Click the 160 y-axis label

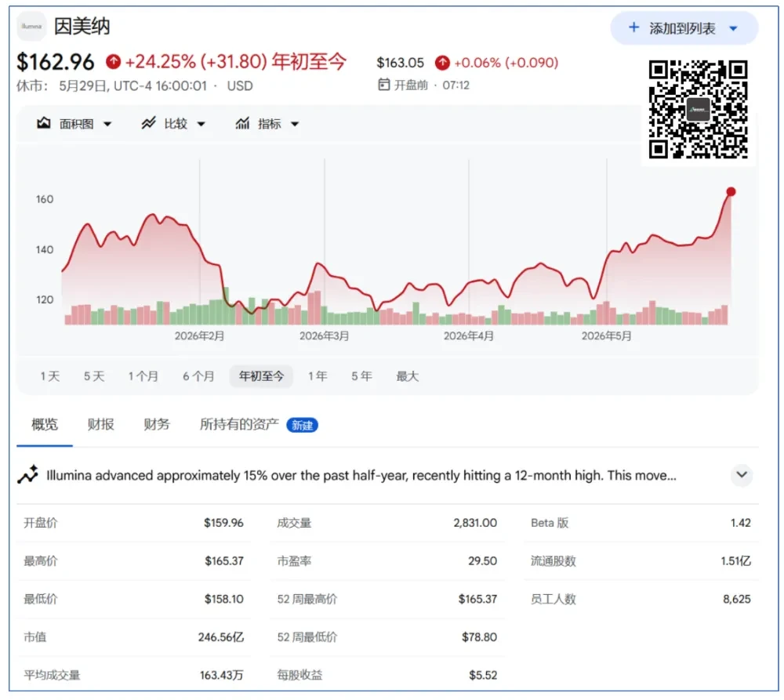pos(45,199)
